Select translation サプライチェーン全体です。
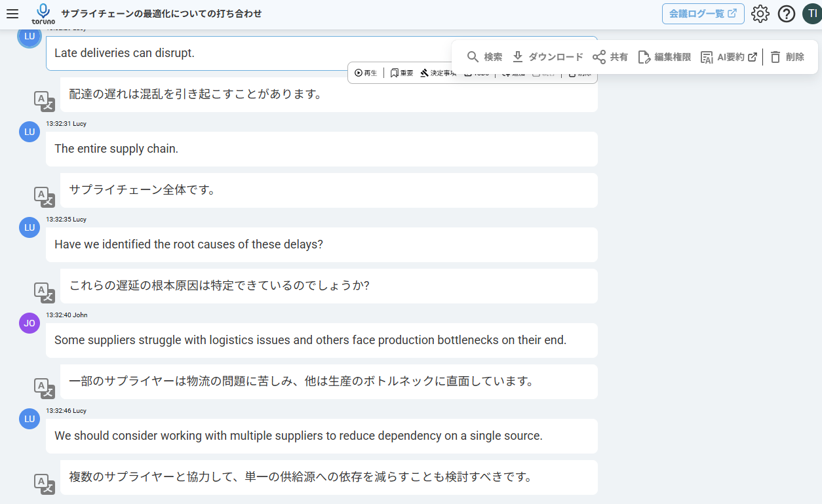This screenshot has height=504, width=822. pyautogui.click(x=329, y=190)
